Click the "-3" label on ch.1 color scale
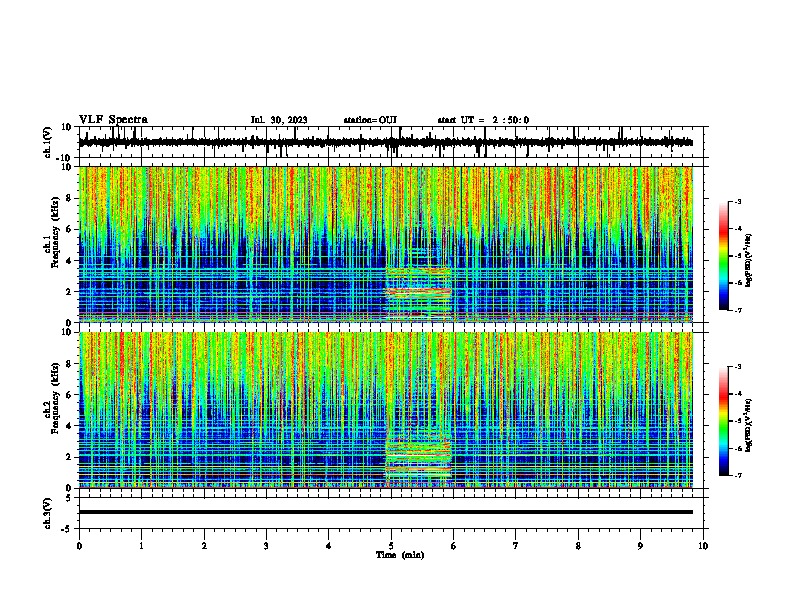The height and width of the screenshot is (612, 792). point(737,202)
